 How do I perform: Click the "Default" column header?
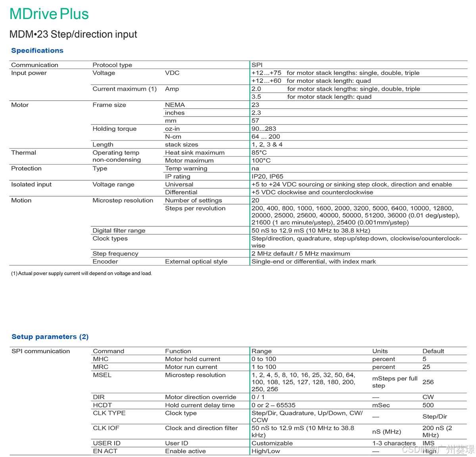(433, 351)
